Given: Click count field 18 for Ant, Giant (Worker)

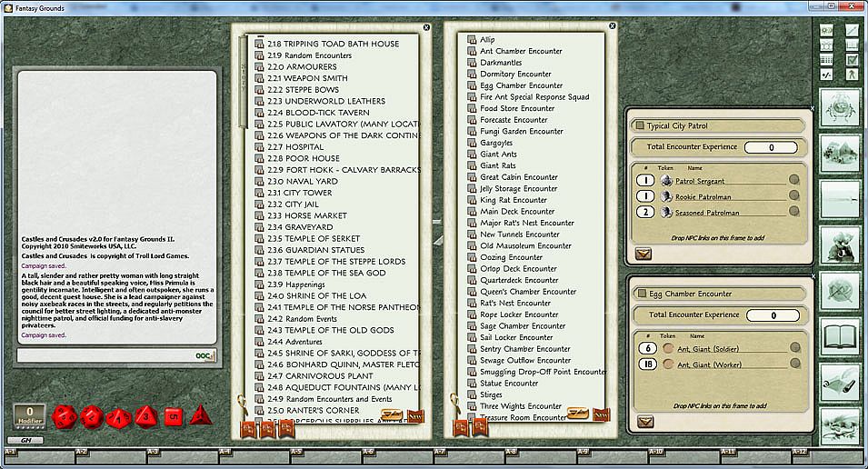Looking at the screenshot, I should point(648,364).
